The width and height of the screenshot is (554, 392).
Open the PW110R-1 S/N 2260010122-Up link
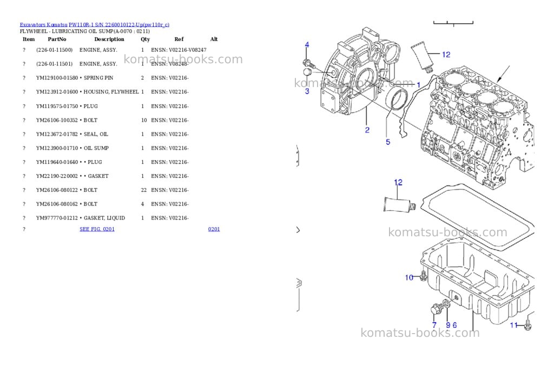click(118, 25)
